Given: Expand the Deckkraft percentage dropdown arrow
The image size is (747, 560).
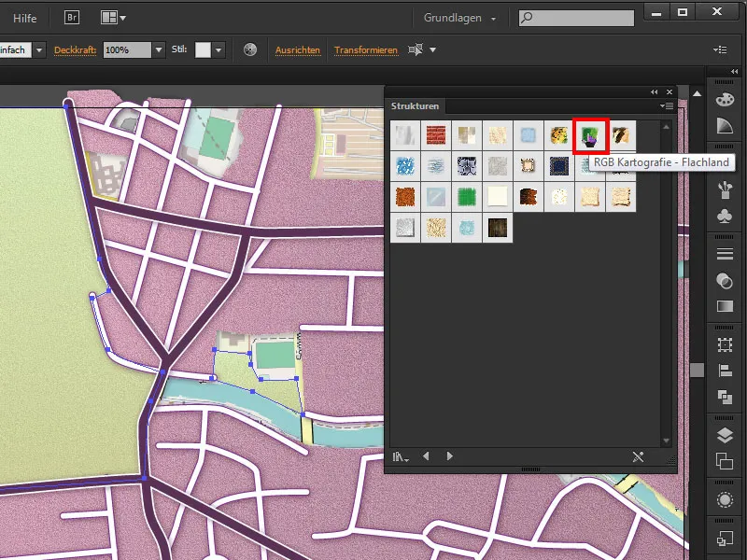Looking at the screenshot, I should pos(159,49).
